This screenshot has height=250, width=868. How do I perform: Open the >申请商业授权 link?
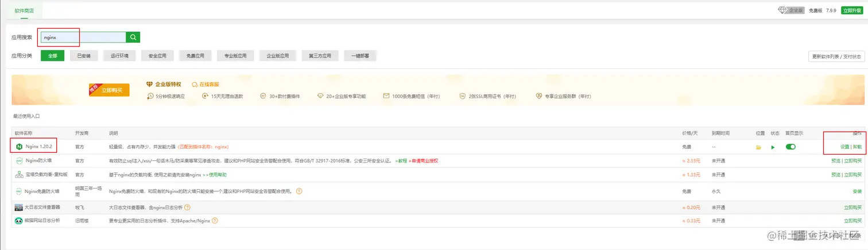coord(423,161)
